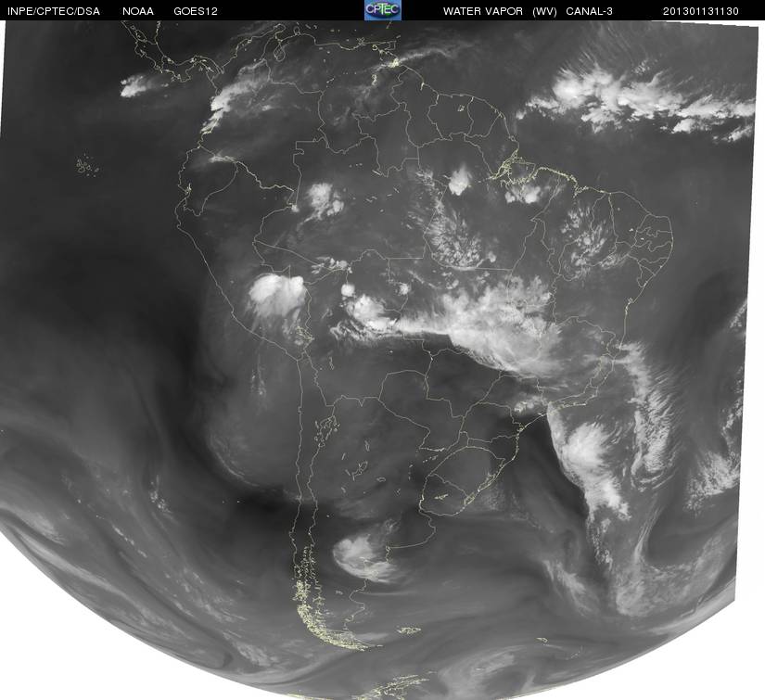Click the (WV) abbreviation text
Screen dimensions: 765x700
tap(544, 11)
